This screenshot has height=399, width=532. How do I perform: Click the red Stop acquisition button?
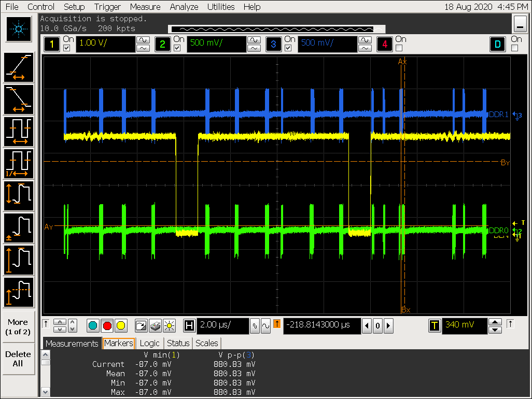tap(107, 326)
